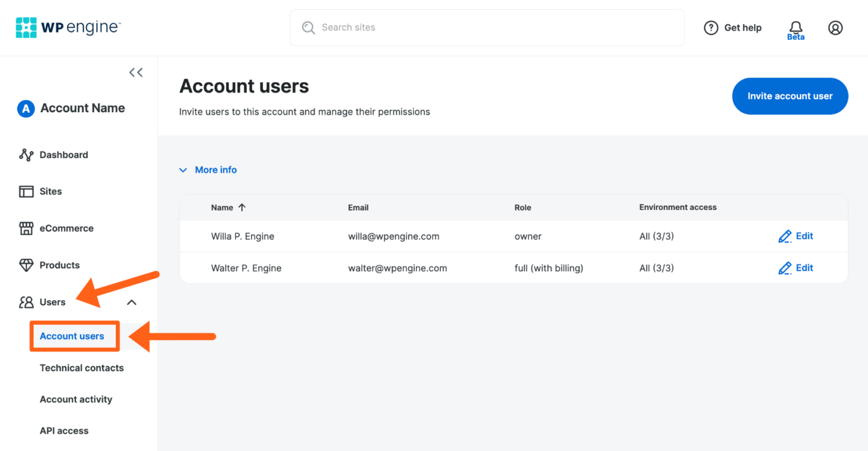Open the Account activity page

(76, 399)
